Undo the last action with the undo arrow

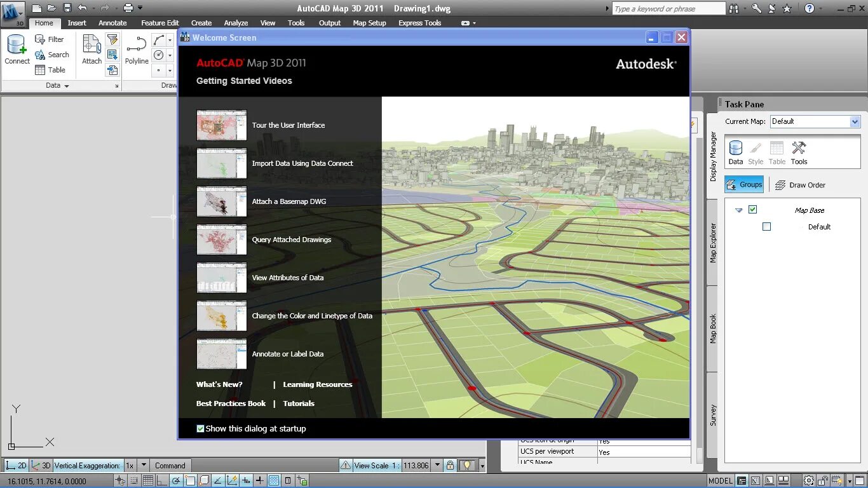coord(82,8)
